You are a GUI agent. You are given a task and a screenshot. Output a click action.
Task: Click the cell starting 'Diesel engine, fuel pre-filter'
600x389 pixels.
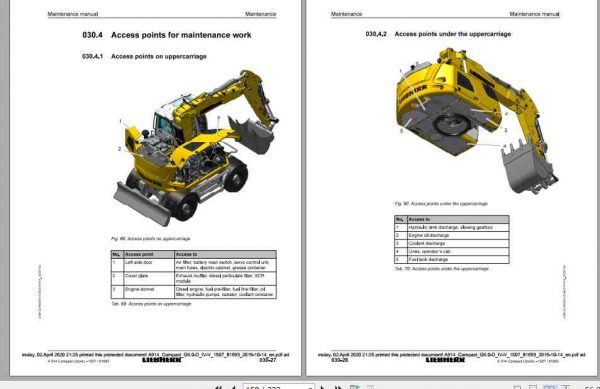click(225, 292)
